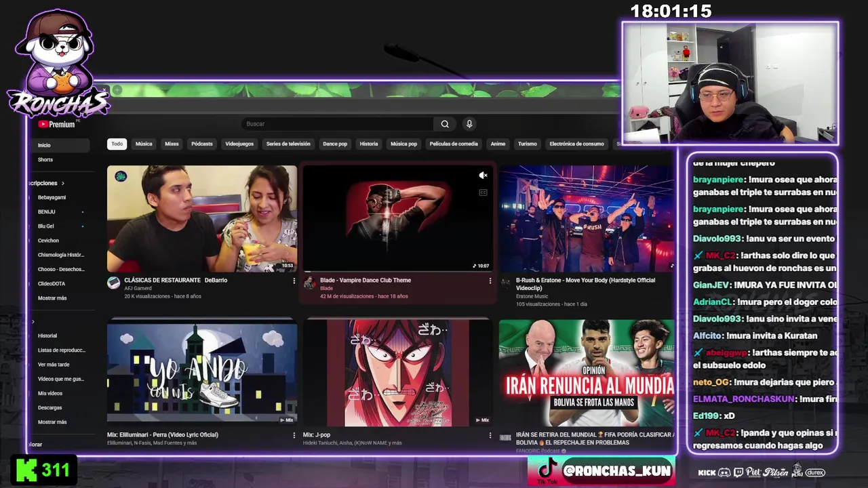The height and width of the screenshot is (488, 868).
Task: Open options menu for CLÁSICAS DE RESTAURANTE video
Action: pyautogui.click(x=294, y=281)
